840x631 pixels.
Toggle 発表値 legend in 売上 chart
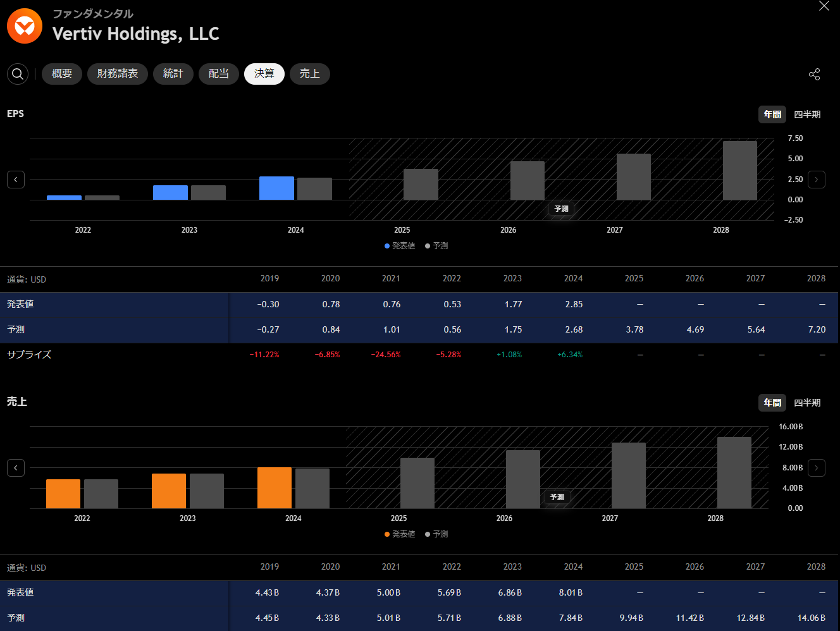coord(400,534)
